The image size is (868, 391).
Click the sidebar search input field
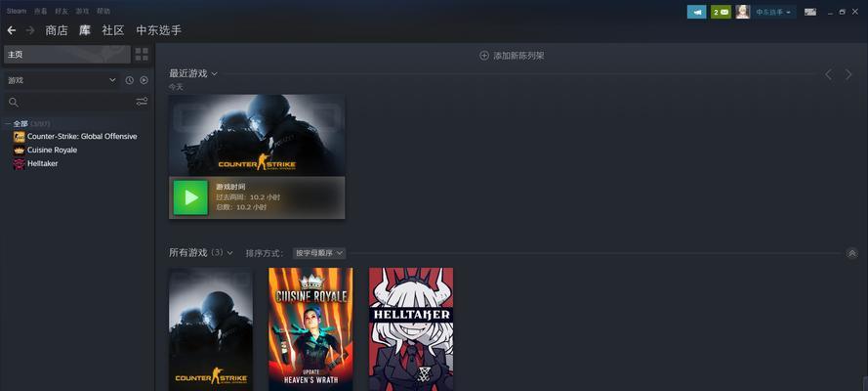(76, 102)
